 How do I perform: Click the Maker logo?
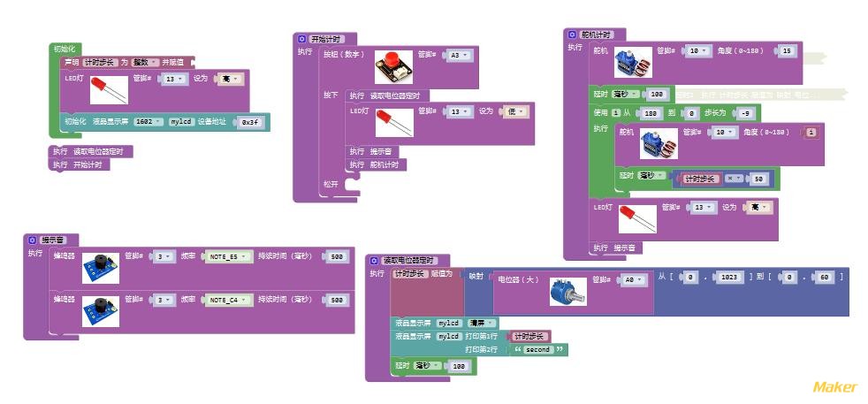point(834,387)
